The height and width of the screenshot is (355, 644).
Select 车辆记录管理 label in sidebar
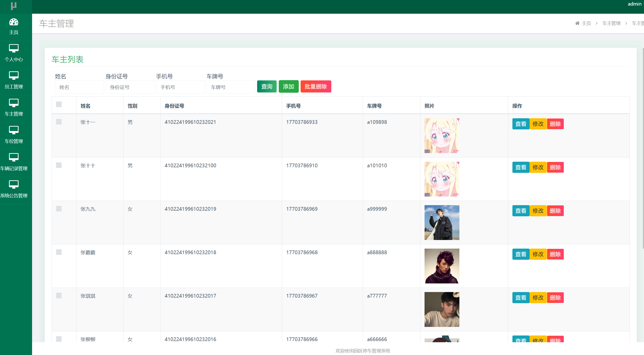(14, 168)
